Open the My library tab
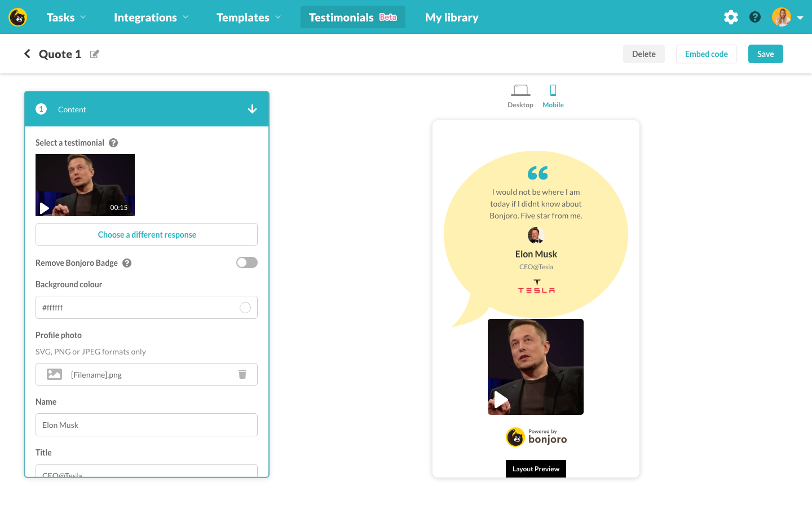This screenshot has height=508, width=812. 452,17
